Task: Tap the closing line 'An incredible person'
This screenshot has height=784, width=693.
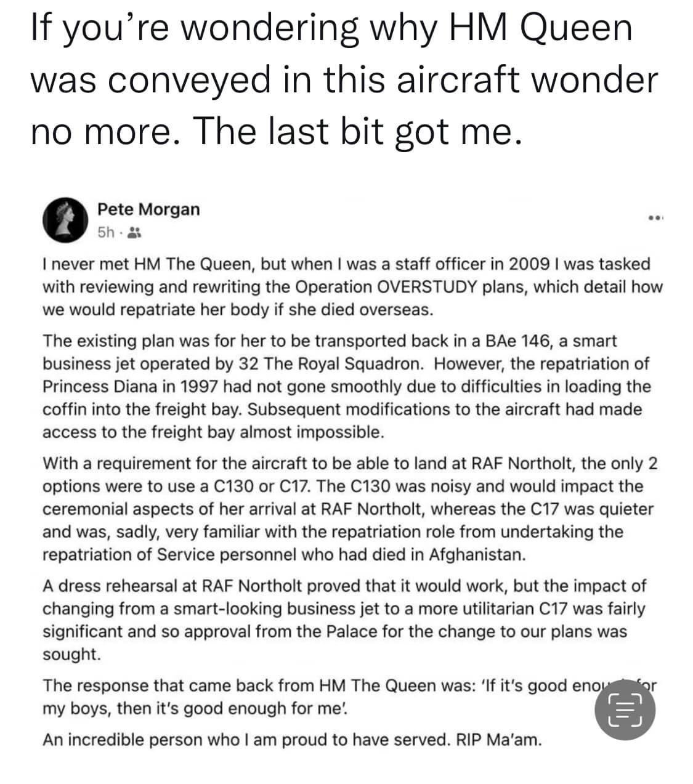Action: (x=292, y=740)
